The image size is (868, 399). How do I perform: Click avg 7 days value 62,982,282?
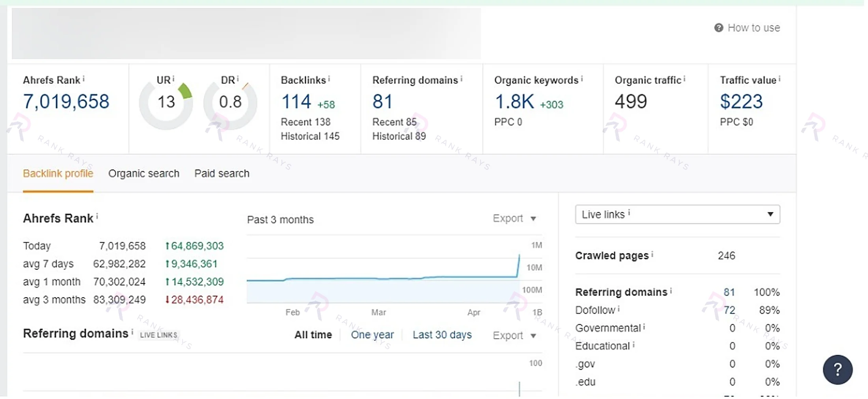click(119, 264)
